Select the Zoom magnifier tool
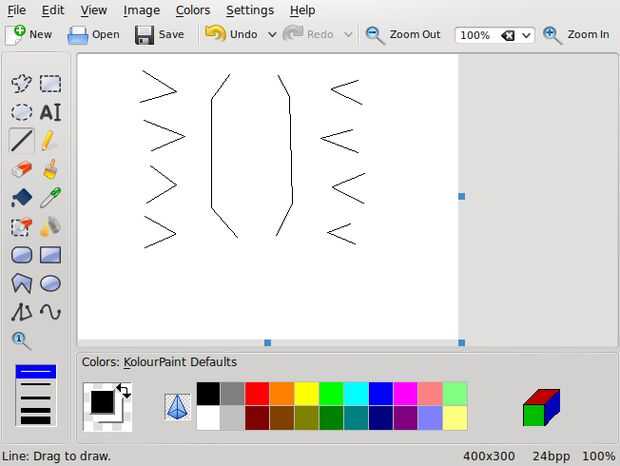620x466 pixels. 21,341
